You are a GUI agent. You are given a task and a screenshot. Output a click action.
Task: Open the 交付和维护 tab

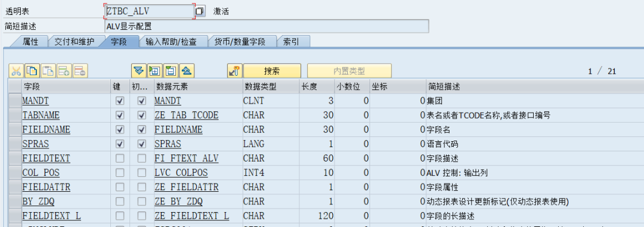coord(75,42)
